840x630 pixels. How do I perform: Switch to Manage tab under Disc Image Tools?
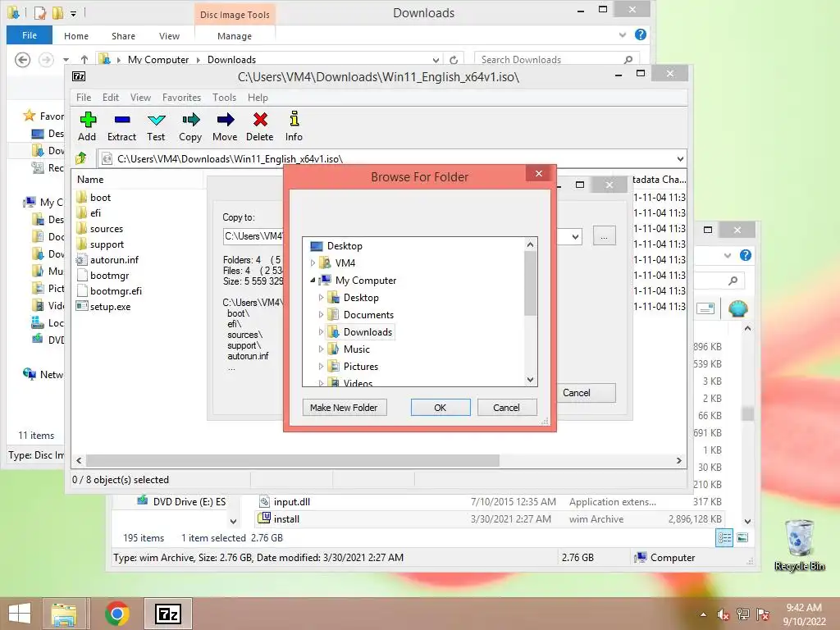235,36
